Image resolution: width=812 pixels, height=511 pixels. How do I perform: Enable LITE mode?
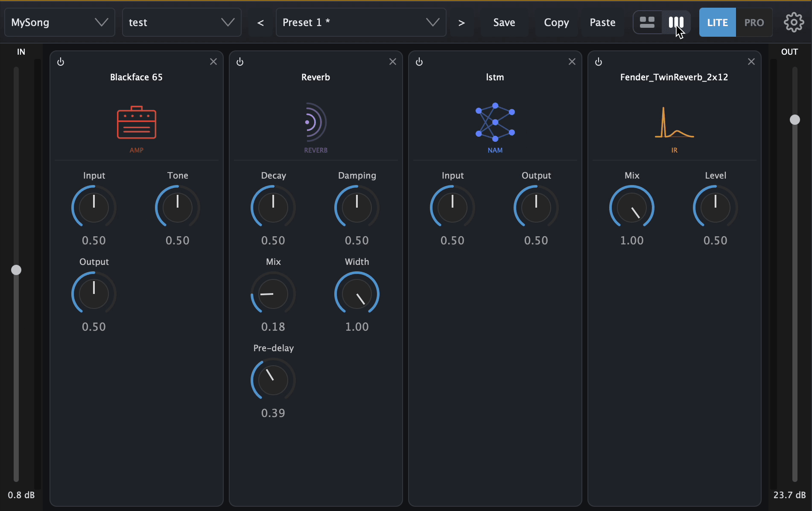click(x=717, y=22)
